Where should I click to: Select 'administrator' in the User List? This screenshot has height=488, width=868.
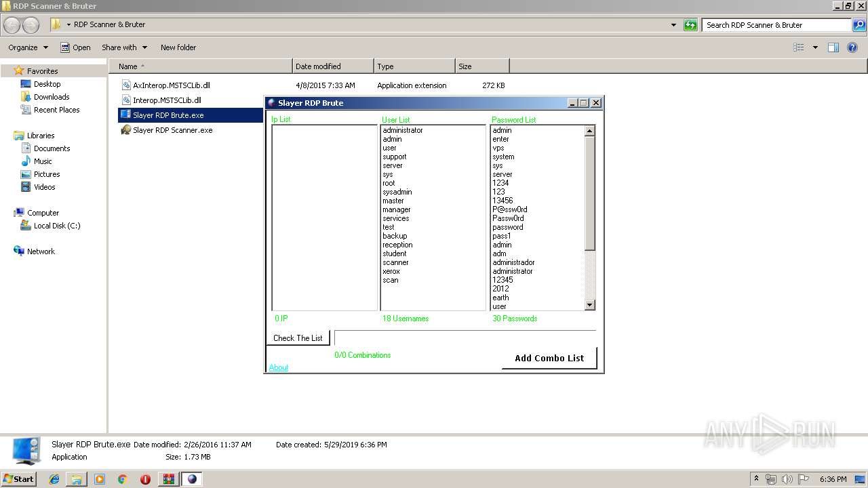tap(403, 130)
